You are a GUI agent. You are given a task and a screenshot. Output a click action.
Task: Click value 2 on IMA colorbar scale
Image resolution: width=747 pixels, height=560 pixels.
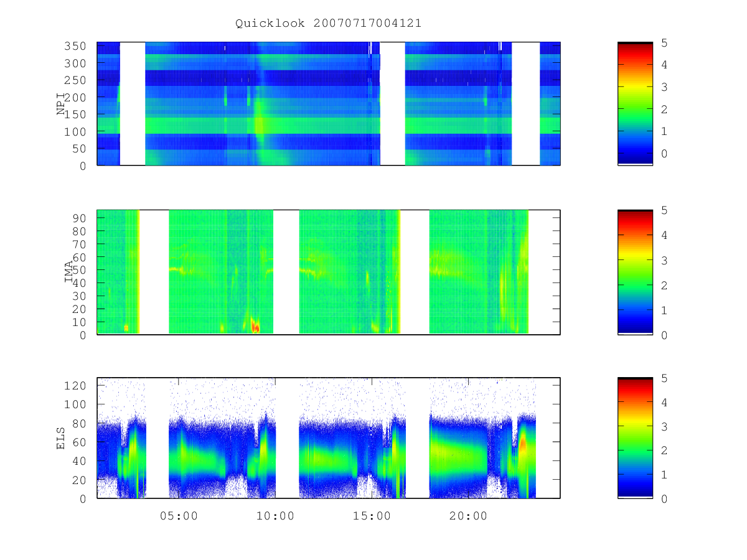(x=665, y=285)
